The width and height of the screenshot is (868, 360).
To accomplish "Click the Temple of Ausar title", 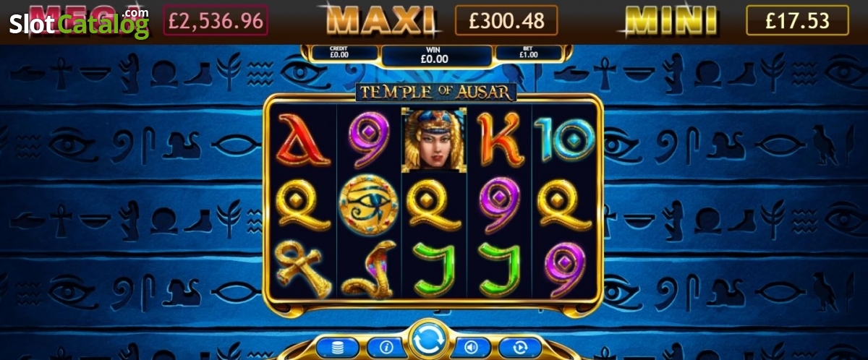I will point(435,92).
